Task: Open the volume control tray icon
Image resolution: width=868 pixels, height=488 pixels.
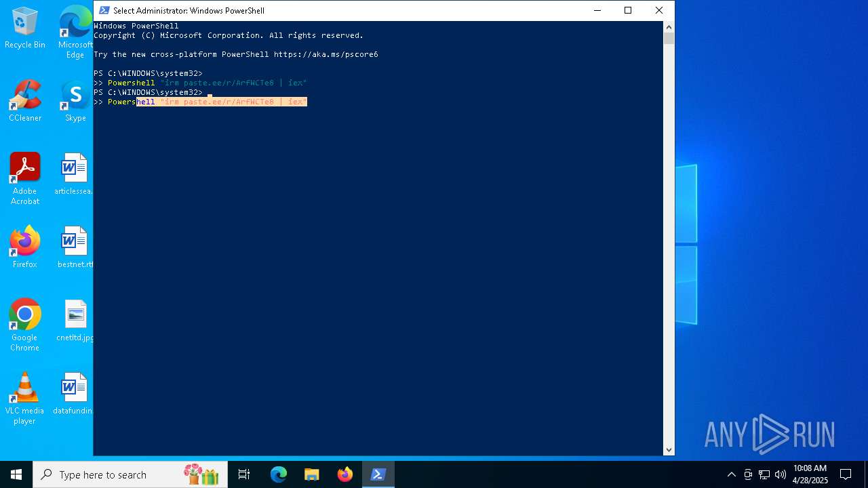Action: 781,474
